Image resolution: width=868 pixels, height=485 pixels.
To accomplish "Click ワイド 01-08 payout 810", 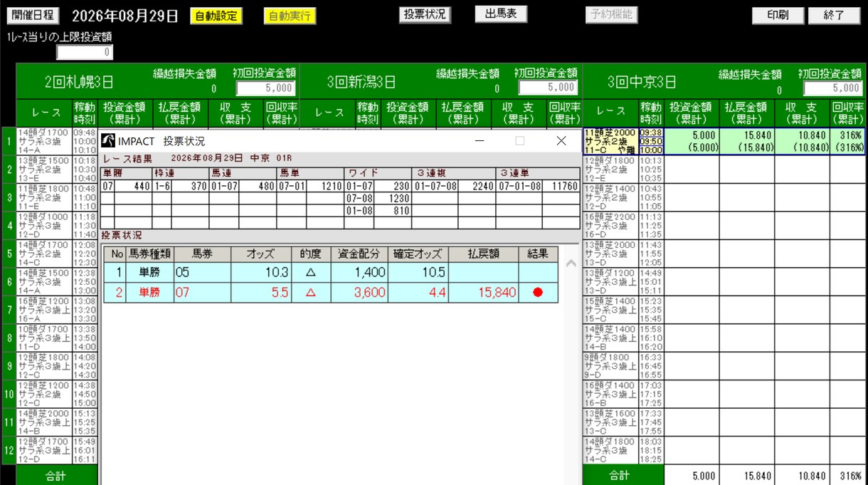I will tap(401, 211).
